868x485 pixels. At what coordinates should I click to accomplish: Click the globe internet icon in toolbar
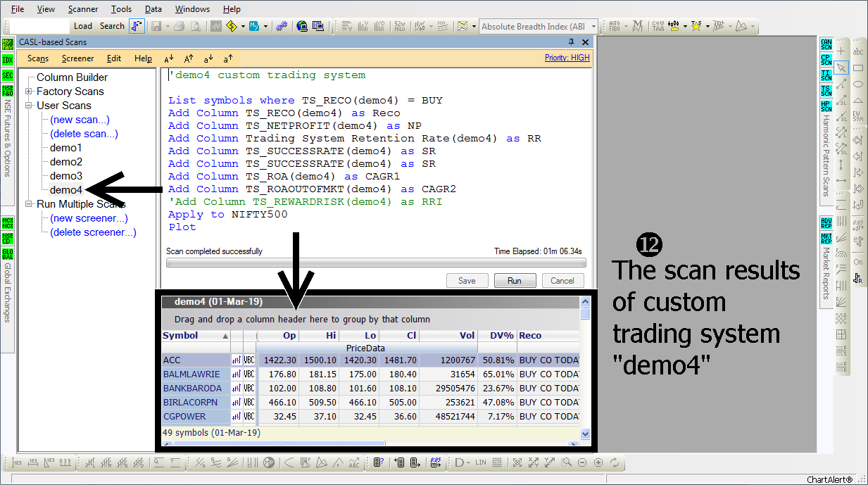[303, 26]
